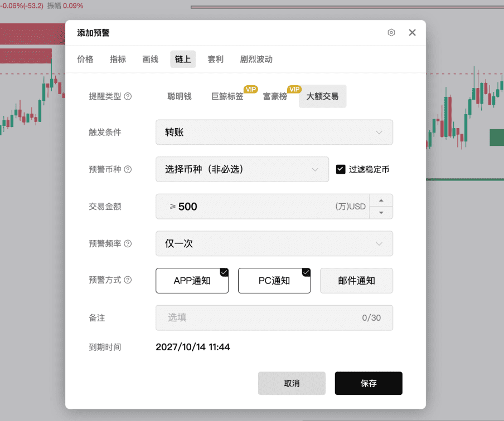Open 触发条件 dropdown showing 转账
Image resolution: width=504 pixels, height=421 pixels.
(274, 133)
